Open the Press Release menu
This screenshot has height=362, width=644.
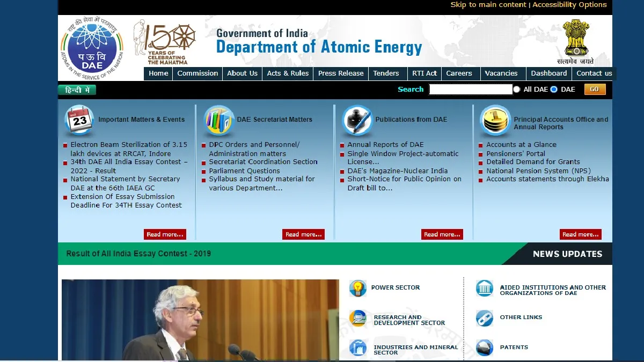pos(341,73)
